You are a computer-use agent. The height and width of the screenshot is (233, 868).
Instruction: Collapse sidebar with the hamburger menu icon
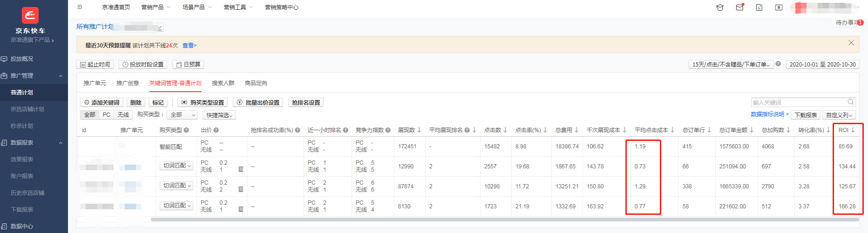pyautogui.click(x=80, y=7)
